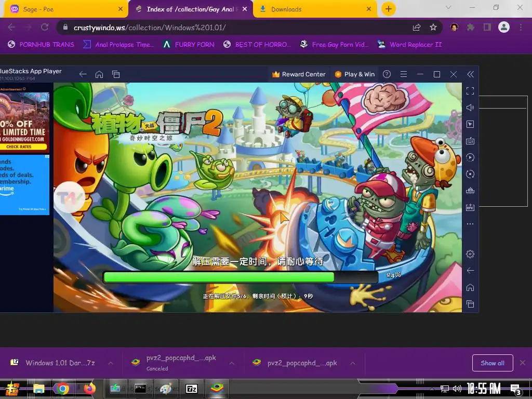
Task: Click the blue Amazon Prime advertisement
Action: pyautogui.click(x=24, y=184)
